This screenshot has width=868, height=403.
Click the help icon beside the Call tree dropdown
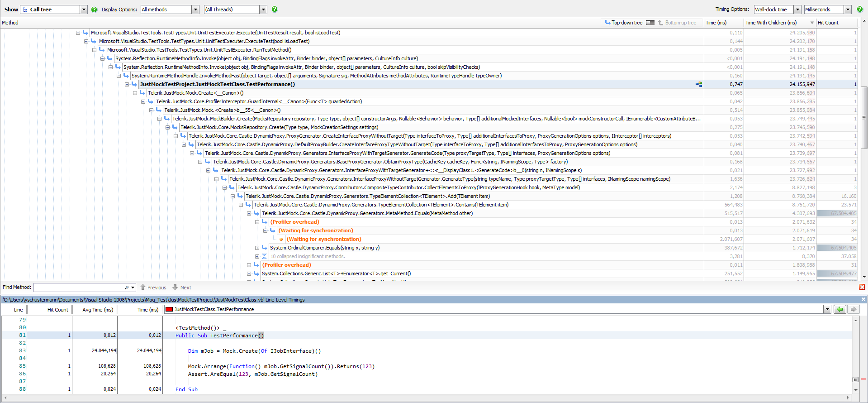coord(94,10)
